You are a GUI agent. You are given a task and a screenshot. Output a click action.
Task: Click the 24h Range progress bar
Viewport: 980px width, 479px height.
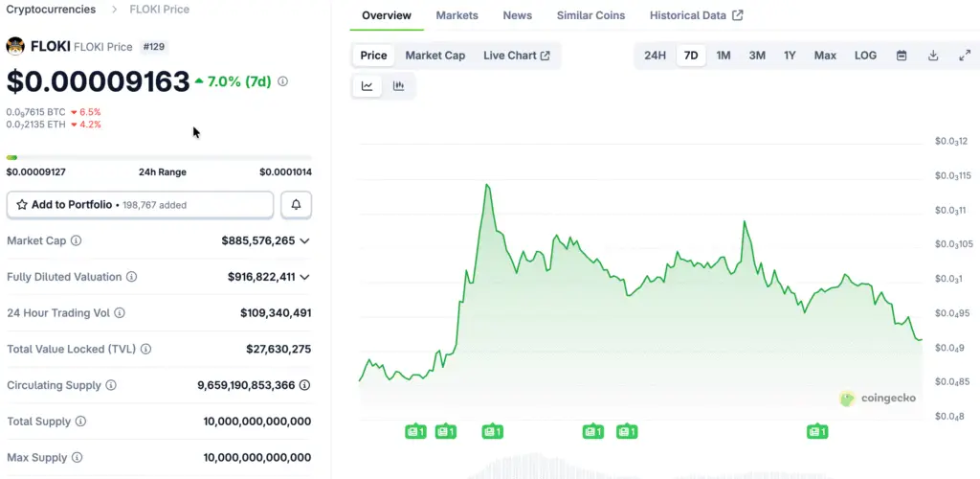pyautogui.click(x=158, y=157)
